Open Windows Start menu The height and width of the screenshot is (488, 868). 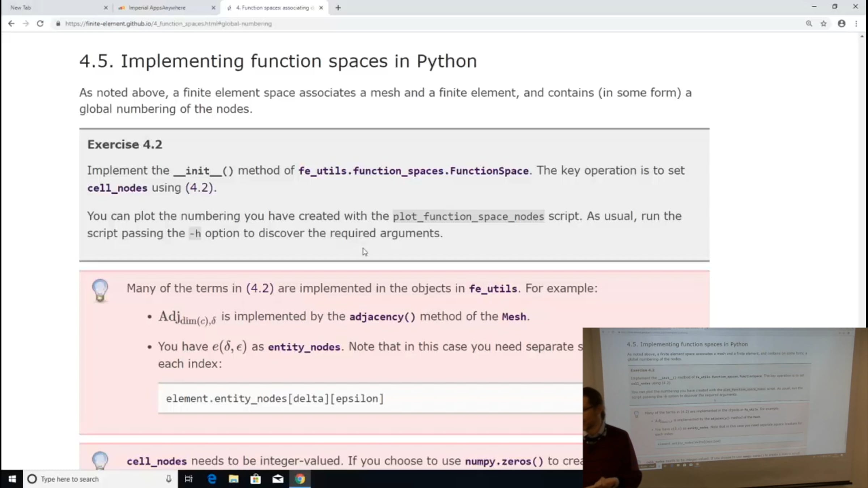[12, 479]
